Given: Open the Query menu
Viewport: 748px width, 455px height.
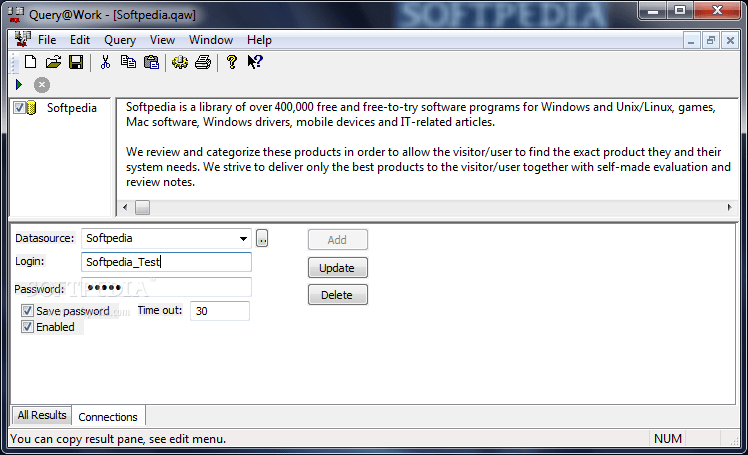Looking at the screenshot, I should point(120,40).
